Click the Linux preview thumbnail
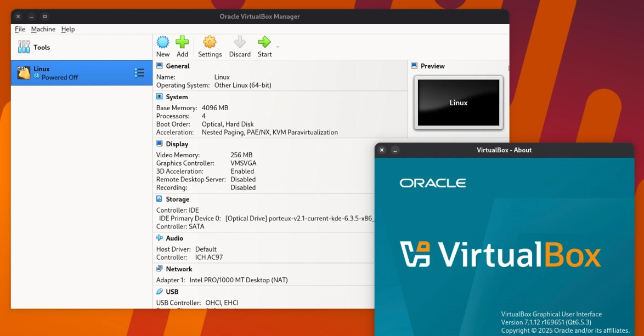644x336 pixels. pyautogui.click(x=459, y=102)
